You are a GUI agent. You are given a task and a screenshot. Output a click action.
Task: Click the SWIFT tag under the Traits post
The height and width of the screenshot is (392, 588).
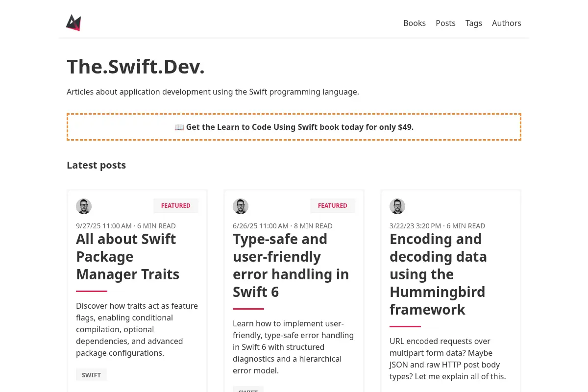[x=91, y=375]
